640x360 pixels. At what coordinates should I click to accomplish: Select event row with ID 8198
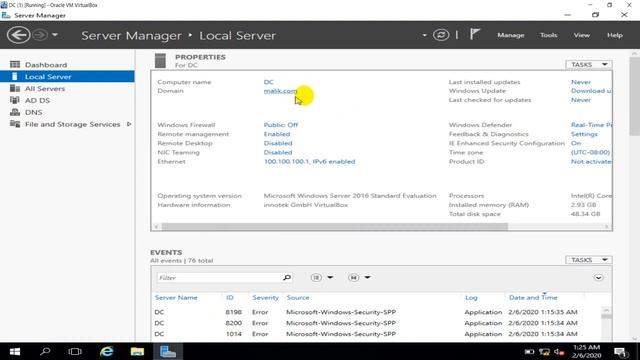click(x=376, y=312)
